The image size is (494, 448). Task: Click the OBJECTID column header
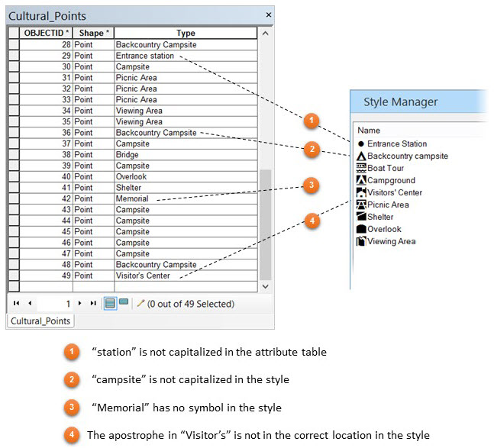[x=46, y=33]
